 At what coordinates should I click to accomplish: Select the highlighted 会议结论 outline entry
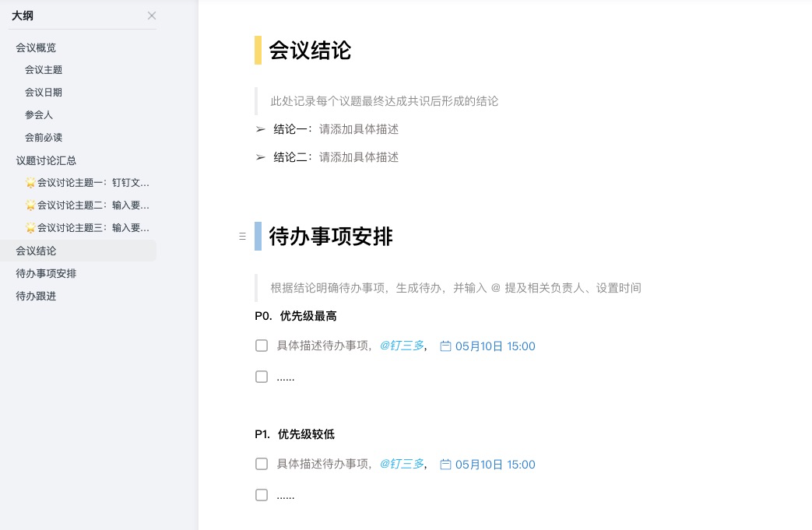tap(36, 251)
